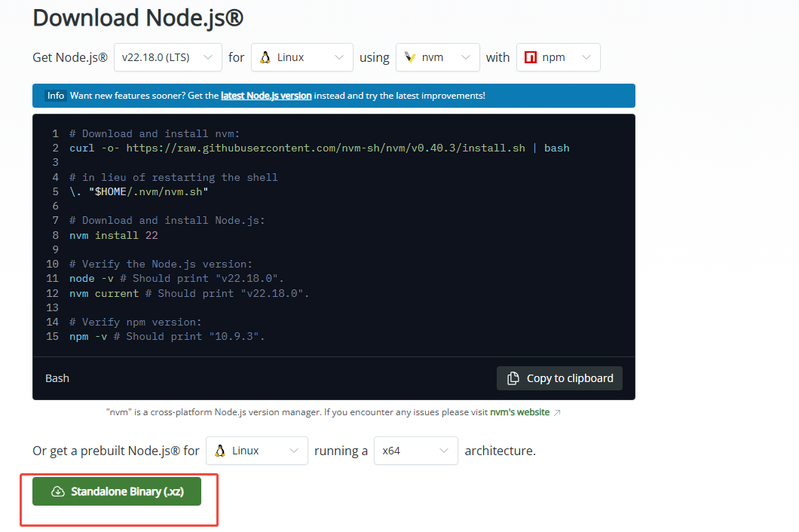Viewport: 799px width, 532px height.
Task: Click chevron arrow of npm dropdown
Action: 586,57
